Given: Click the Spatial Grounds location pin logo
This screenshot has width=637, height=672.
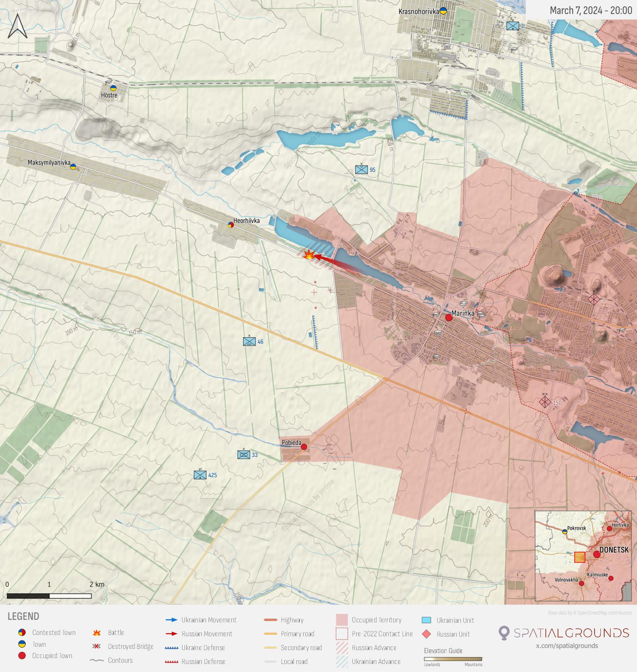Looking at the screenshot, I should [x=504, y=633].
